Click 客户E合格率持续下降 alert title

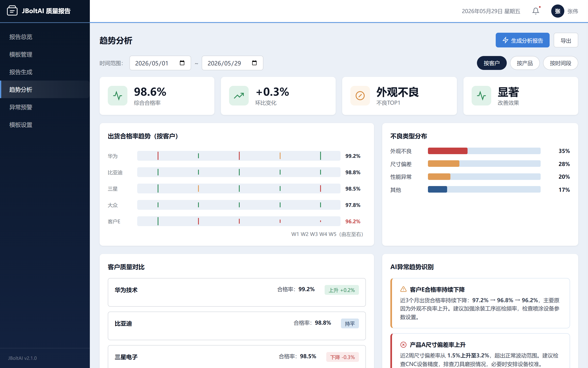pyautogui.click(x=437, y=289)
